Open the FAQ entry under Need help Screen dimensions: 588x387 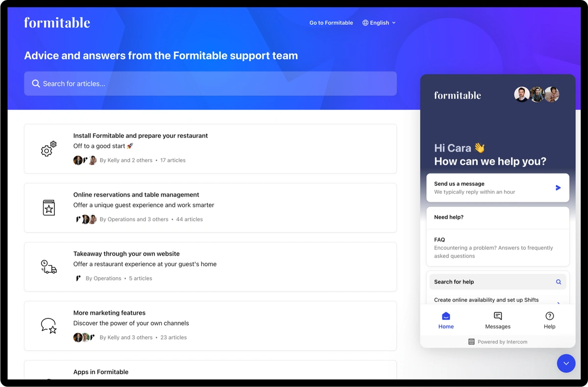[498, 248]
